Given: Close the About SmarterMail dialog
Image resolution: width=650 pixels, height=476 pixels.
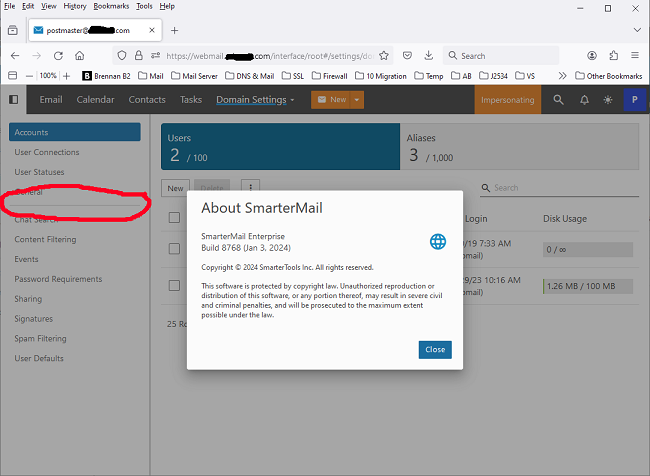Looking at the screenshot, I should (435, 350).
